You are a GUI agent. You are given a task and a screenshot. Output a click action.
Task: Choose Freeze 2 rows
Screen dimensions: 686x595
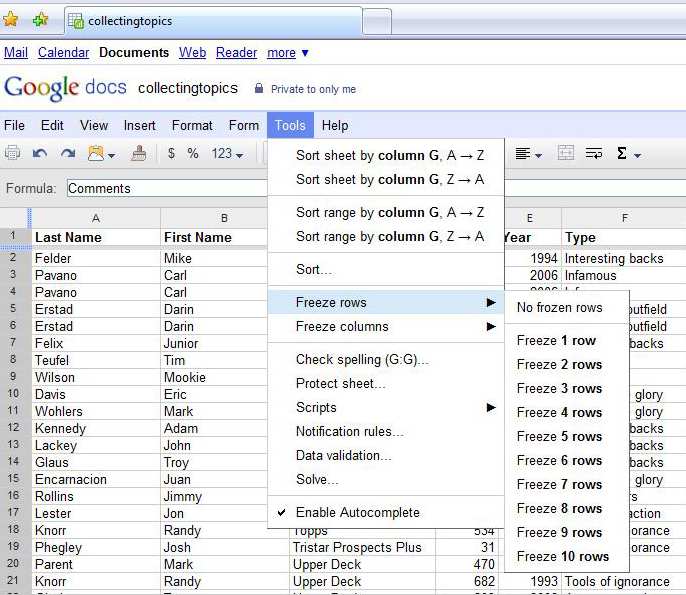point(567,364)
